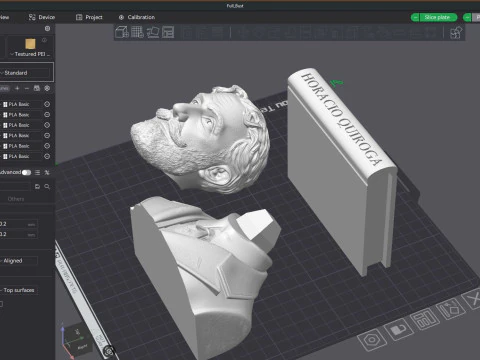Open the Standard nozzle dropdown
Screen dimensions: 480x360
25,73
